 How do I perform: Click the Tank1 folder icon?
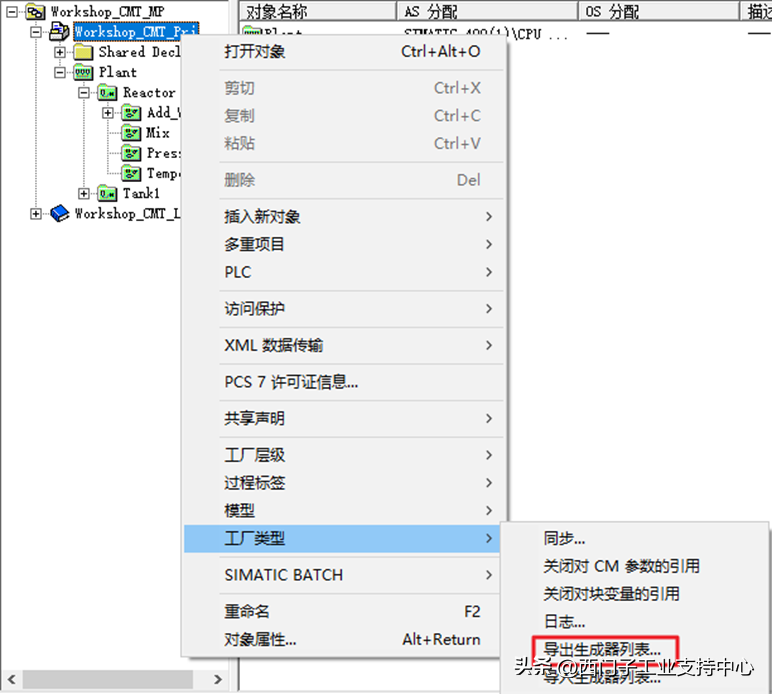pos(107,193)
